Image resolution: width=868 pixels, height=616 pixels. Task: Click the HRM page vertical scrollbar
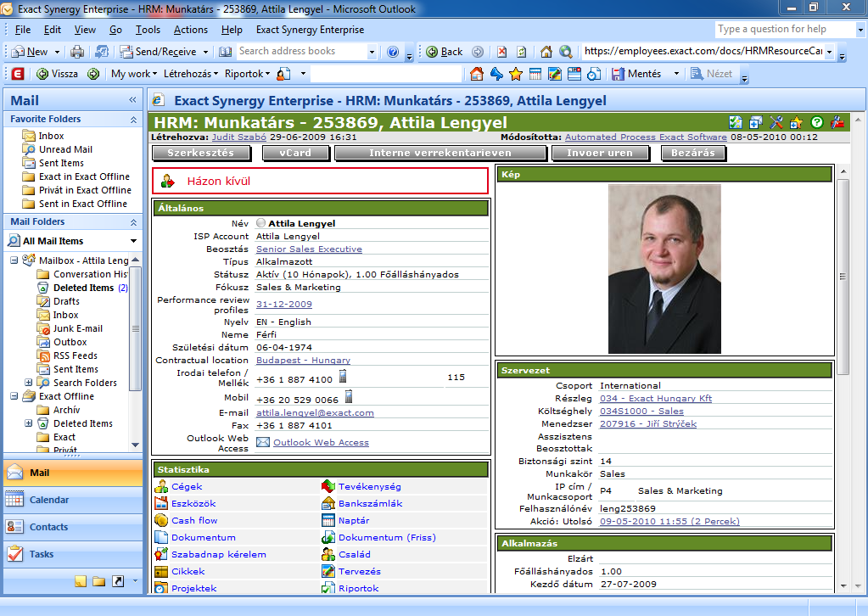coord(843,277)
